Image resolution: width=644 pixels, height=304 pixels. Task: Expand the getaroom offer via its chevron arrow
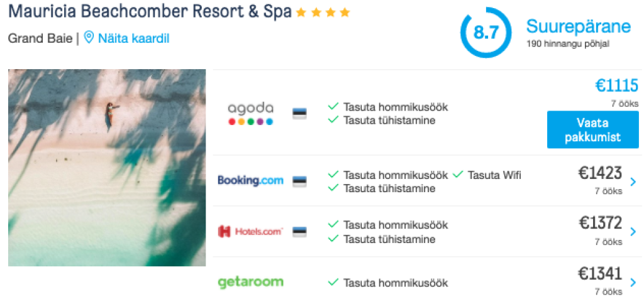(633, 282)
